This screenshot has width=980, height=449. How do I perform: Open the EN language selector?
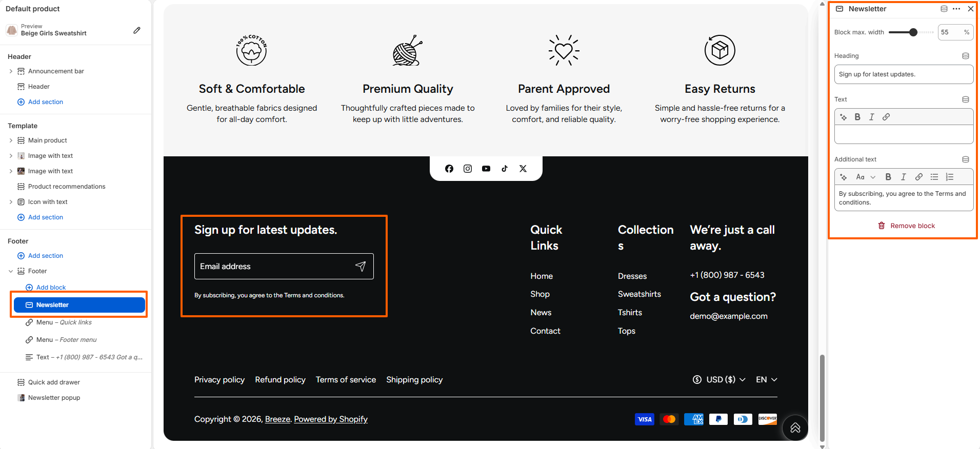click(767, 379)
